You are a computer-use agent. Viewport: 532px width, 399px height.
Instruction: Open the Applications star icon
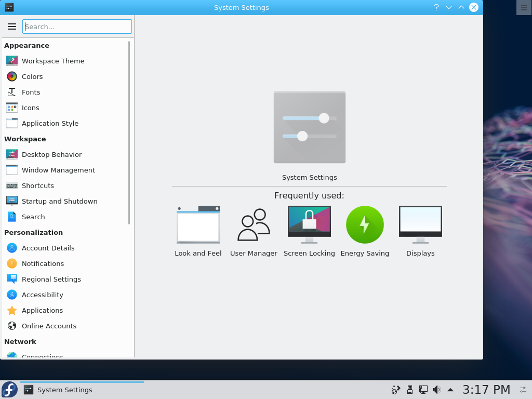(x=12, y=311)
